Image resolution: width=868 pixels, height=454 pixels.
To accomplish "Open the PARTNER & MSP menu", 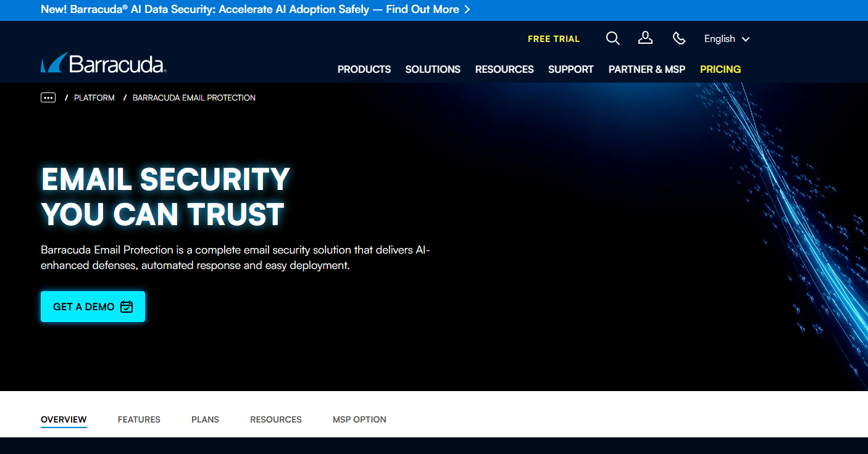I will pos(647,69).
